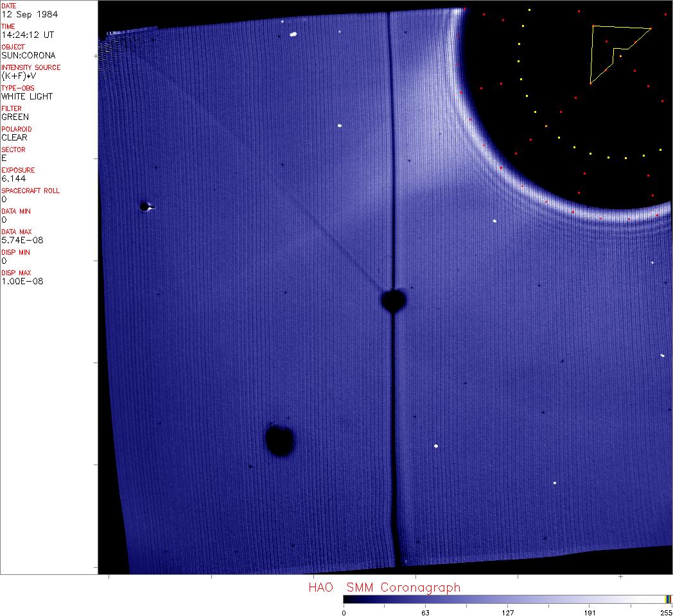Select the bright white spot near top edge

coord(293,35)
